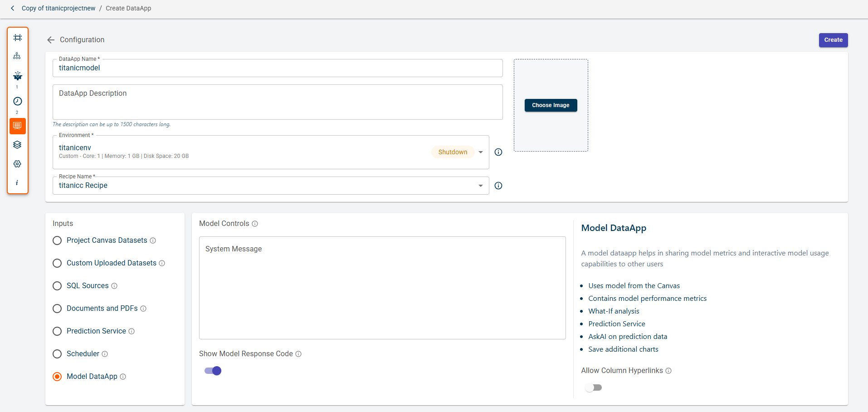Open the canvas icon in the sidebar
This screenshot has width=868, height=412.
pos(18,38)
